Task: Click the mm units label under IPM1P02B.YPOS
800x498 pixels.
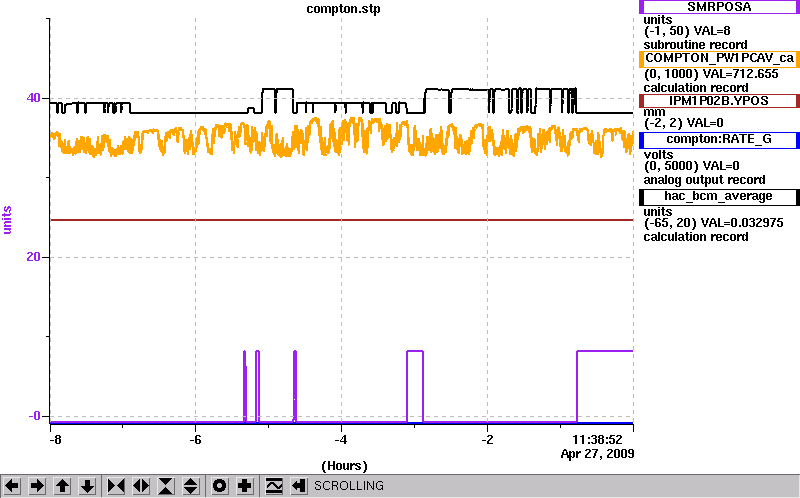Action: pyautogui.click(x=655, y=112)
